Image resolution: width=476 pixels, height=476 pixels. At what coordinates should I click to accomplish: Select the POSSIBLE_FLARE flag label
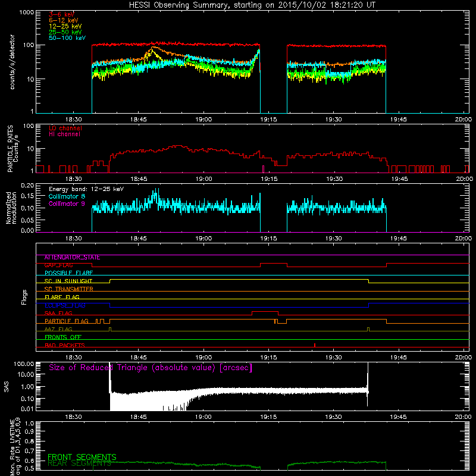[x=68, y=273]
